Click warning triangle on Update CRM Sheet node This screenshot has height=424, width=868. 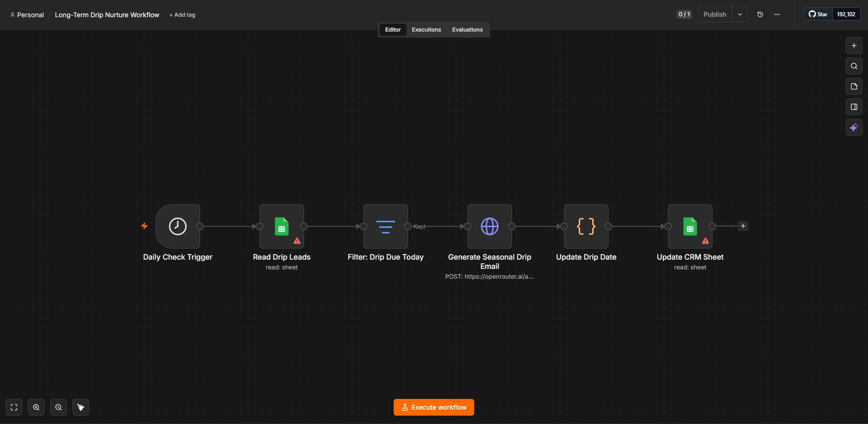tap(706, 241)
